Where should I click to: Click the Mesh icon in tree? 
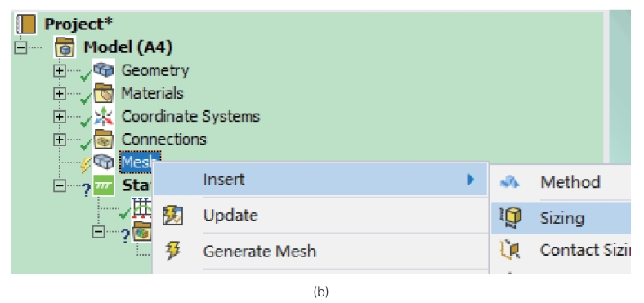click(103, 162)
